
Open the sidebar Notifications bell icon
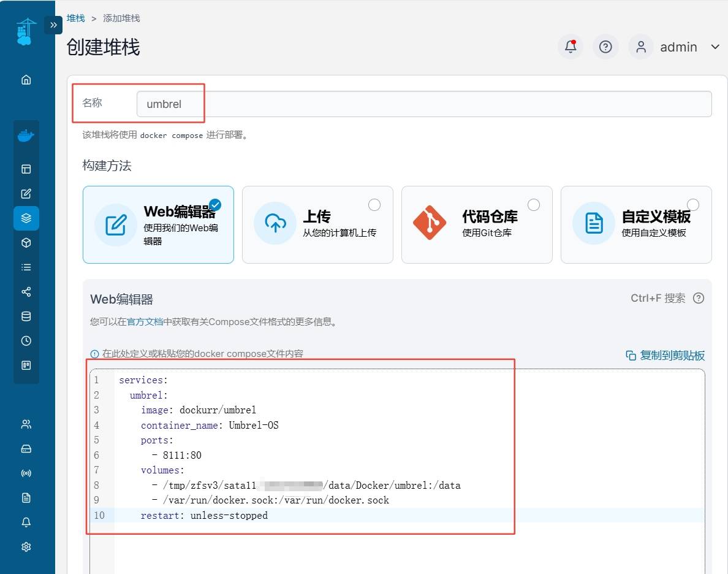26,522
